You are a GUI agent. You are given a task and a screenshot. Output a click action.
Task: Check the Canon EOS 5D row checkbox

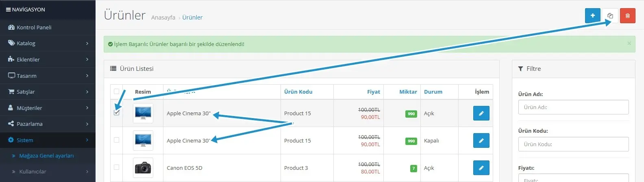[x=117, y=167]
